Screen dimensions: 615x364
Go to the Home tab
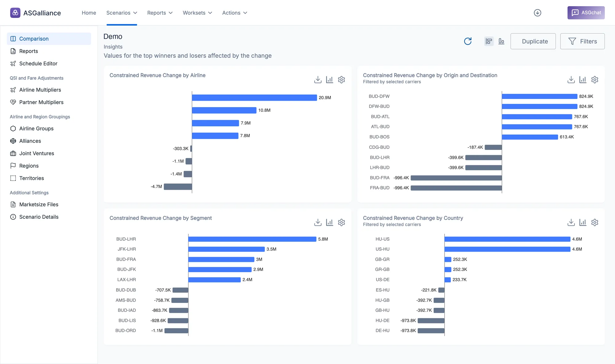click(89, 13)
